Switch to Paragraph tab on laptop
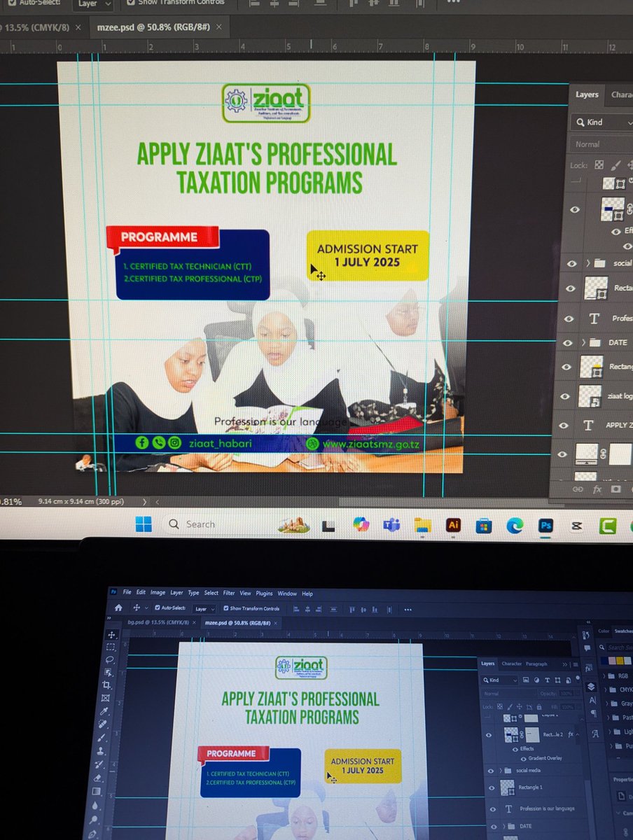 536,664
